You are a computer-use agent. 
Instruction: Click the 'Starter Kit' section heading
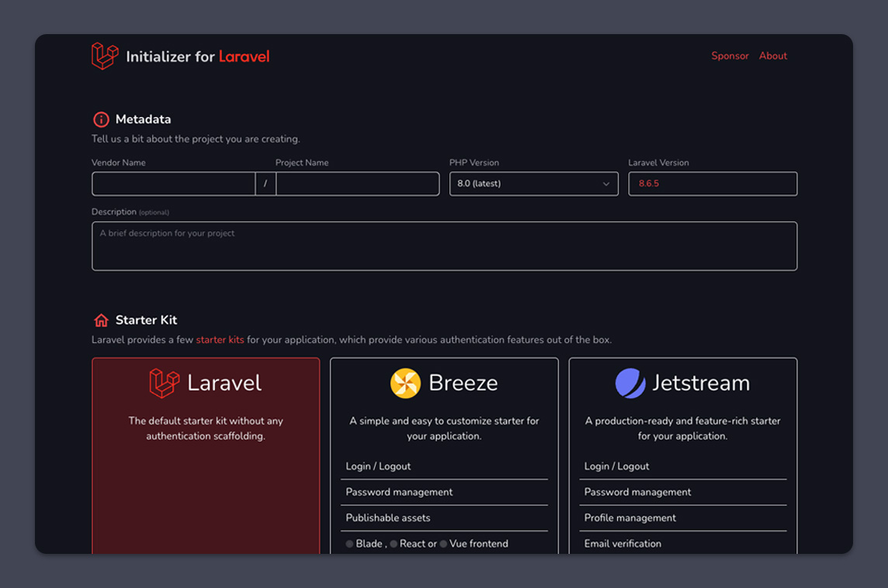coord(146,320)
